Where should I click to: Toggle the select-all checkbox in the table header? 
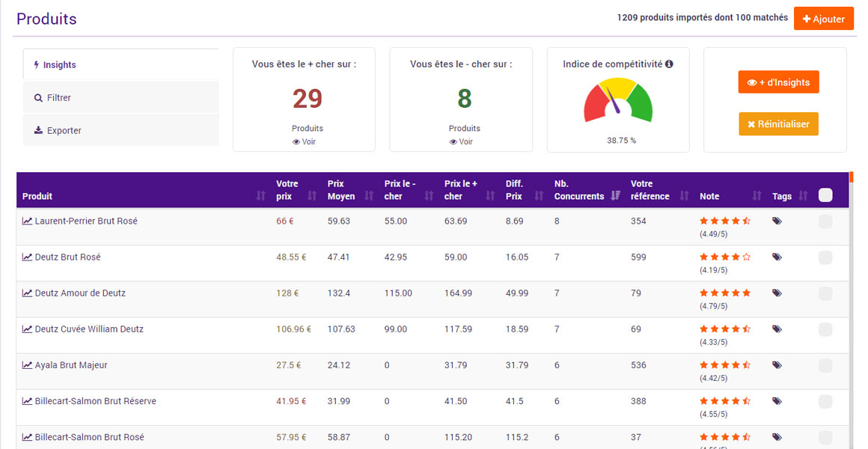[825, 195]
